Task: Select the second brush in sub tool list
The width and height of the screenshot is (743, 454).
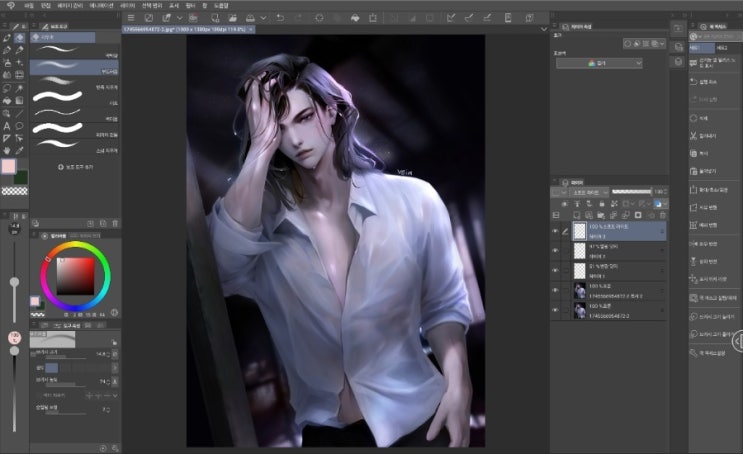Action: 74,66
